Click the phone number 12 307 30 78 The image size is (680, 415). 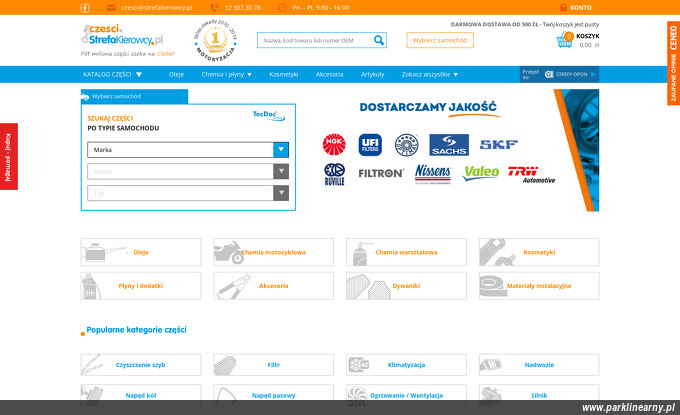click(242, 8)
